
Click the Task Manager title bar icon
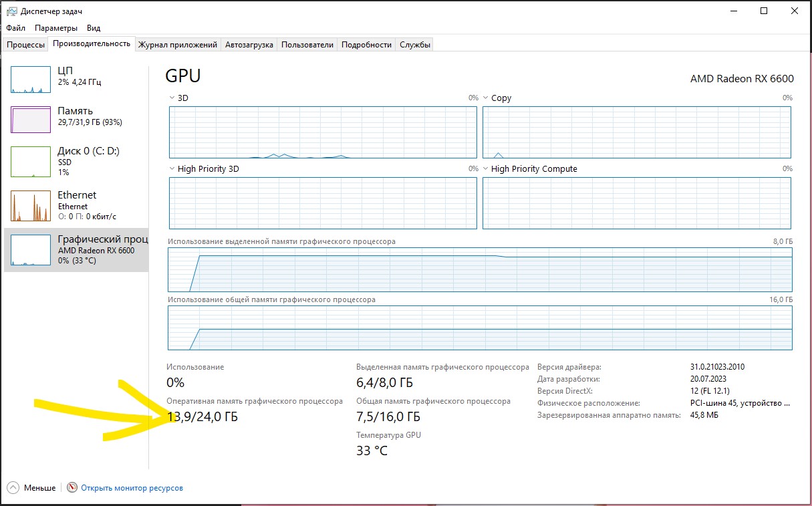point(12,11)
